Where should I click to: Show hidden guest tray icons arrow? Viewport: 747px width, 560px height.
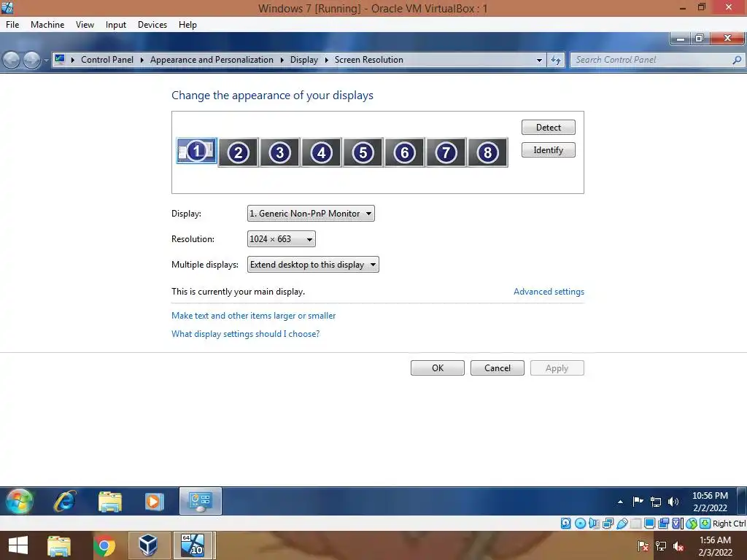point(620,502)
